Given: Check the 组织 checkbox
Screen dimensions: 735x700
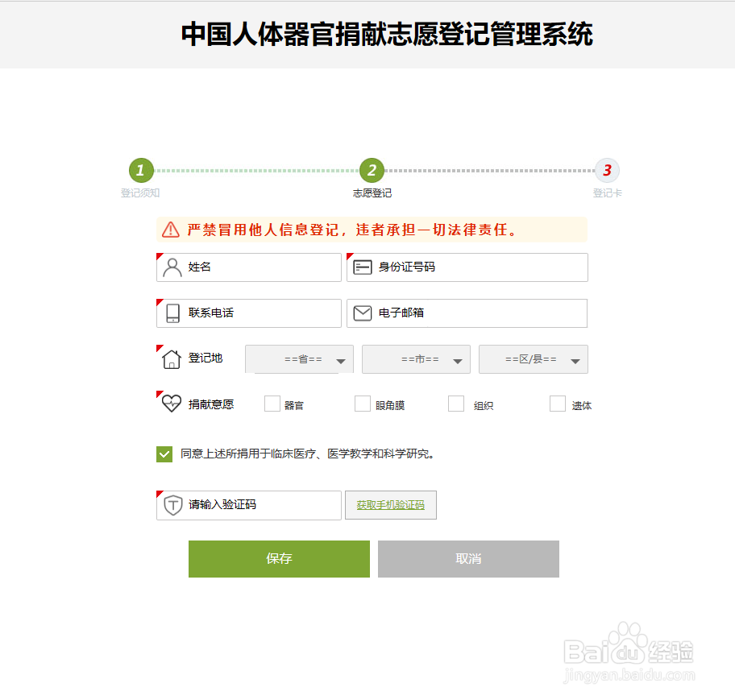Looking at the screenshot, I should pos(456,404).
